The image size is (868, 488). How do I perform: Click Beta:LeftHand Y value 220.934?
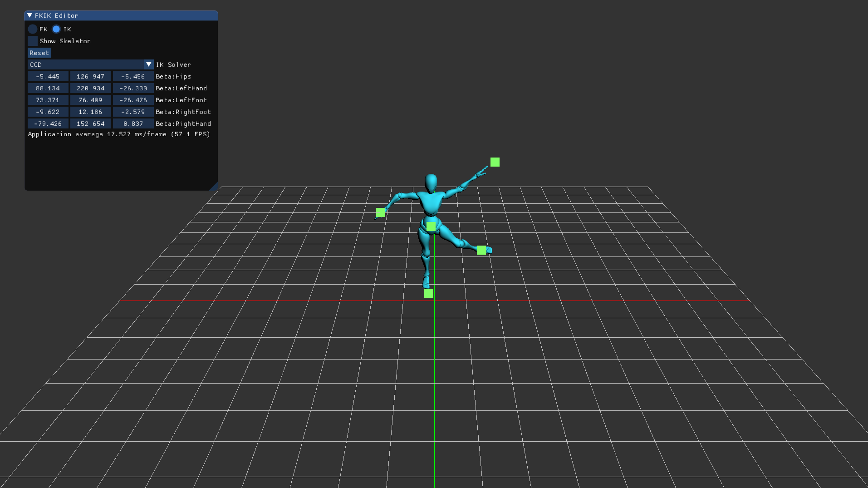(x=91, y=88)
